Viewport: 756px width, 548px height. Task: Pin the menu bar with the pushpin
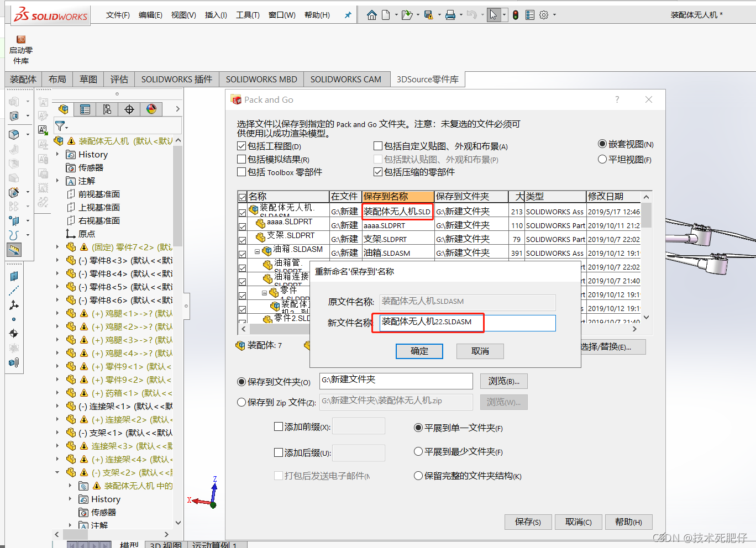click(348, 15)
